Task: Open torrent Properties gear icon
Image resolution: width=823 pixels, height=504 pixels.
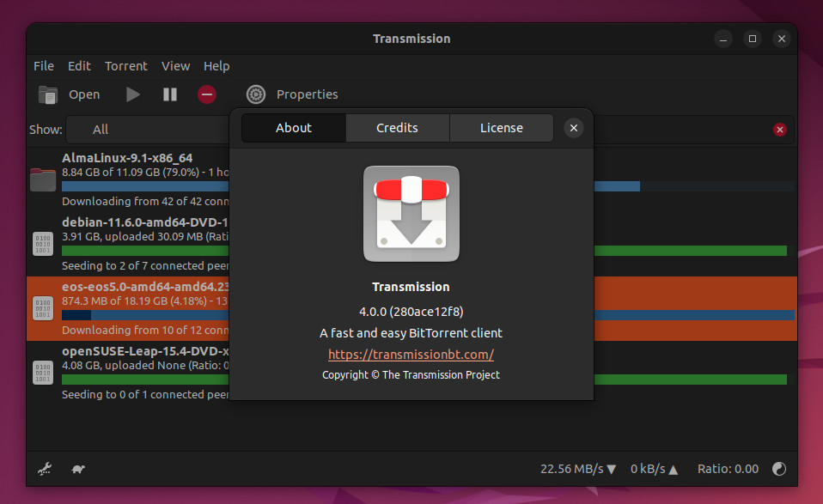Action: pyautogui.click(x=256, y=94)
